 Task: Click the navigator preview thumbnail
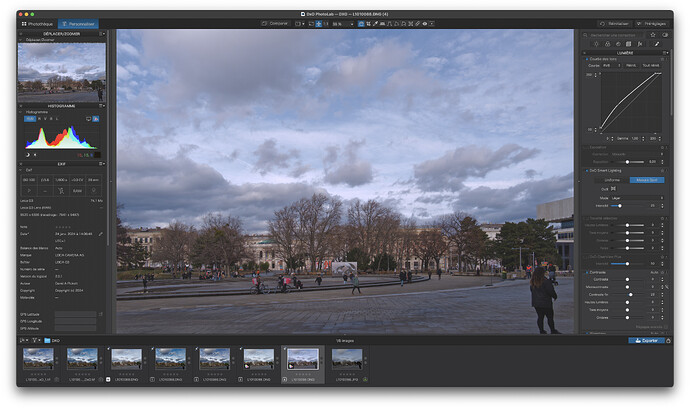coord(62,72)
